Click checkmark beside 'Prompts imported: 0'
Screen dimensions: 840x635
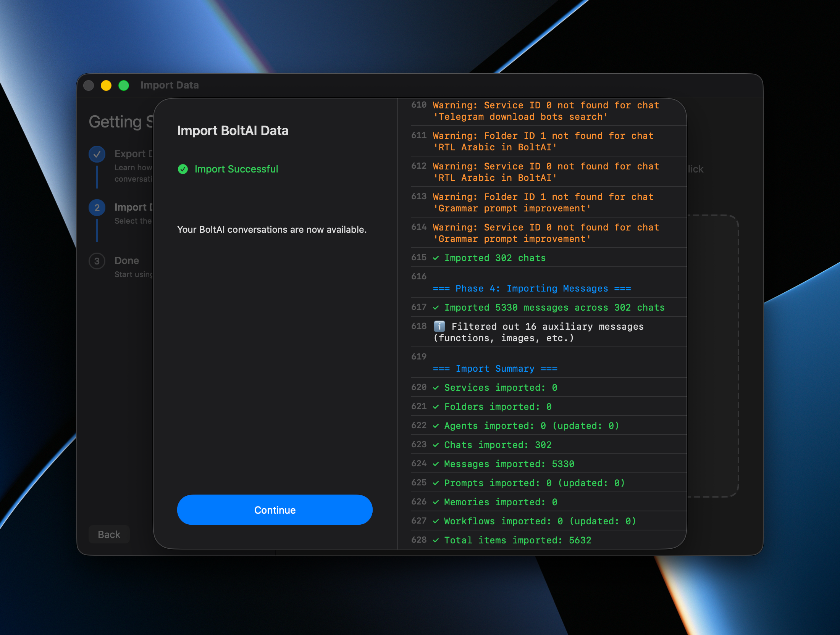coord(436,483)
